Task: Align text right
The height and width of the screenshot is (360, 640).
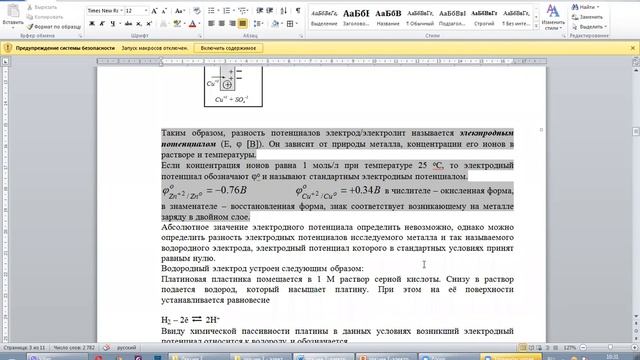Action: tap(232, 24)
